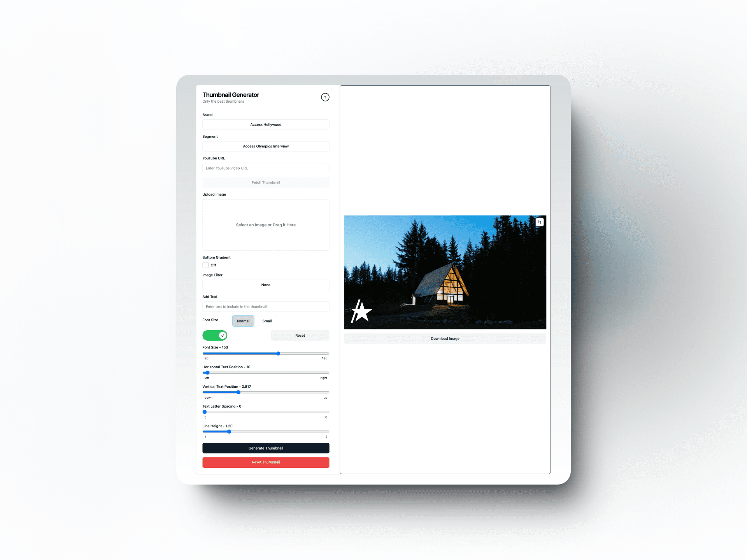Expand the Image Filter dropdown None
Screen dimensions: 747x560
coord(265,285)
